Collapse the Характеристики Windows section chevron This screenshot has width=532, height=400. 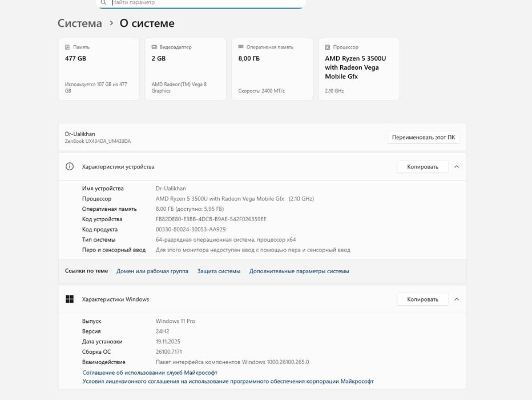pyautogui.click(x=457, y=299)
